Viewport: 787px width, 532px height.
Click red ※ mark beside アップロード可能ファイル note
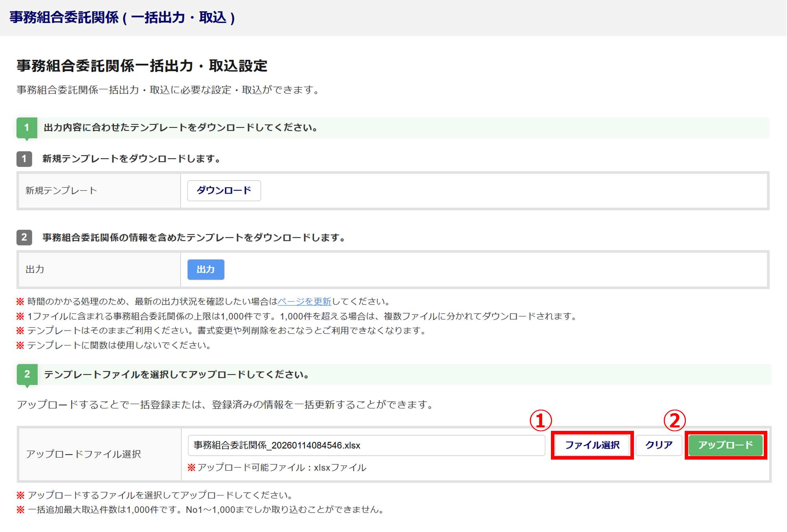click(192, 467)
